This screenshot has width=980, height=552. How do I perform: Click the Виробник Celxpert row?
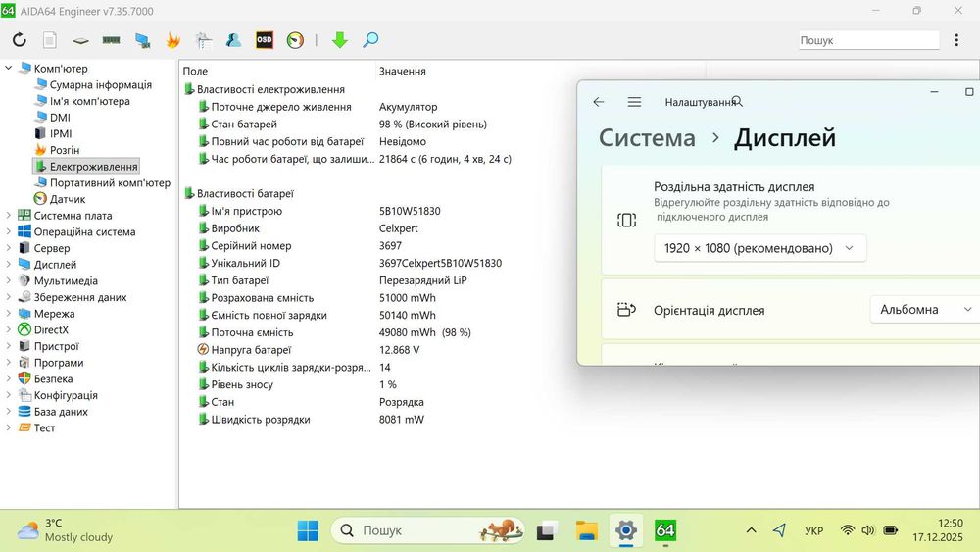coord(308,228)
